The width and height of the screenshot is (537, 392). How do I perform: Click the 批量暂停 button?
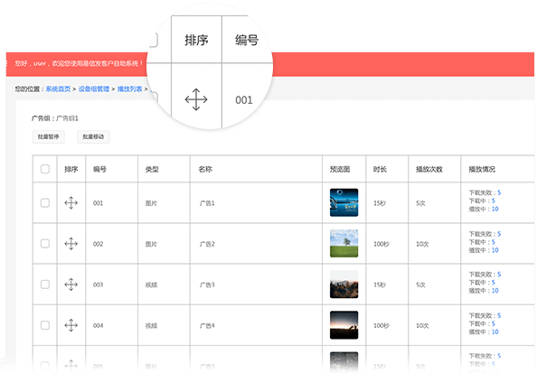point(48,136)
